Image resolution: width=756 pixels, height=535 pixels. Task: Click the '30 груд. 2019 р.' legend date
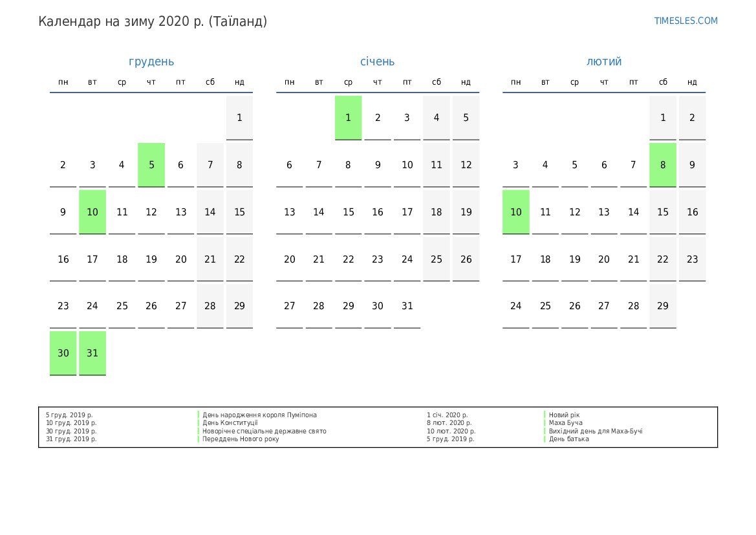click(x=71, y=431)
